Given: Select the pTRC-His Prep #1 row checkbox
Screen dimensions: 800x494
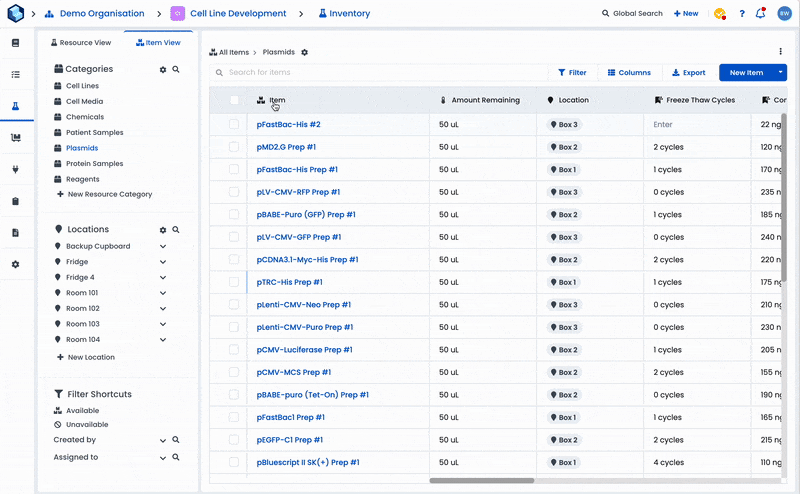Looking at the screenshot, I should (234, 283).
